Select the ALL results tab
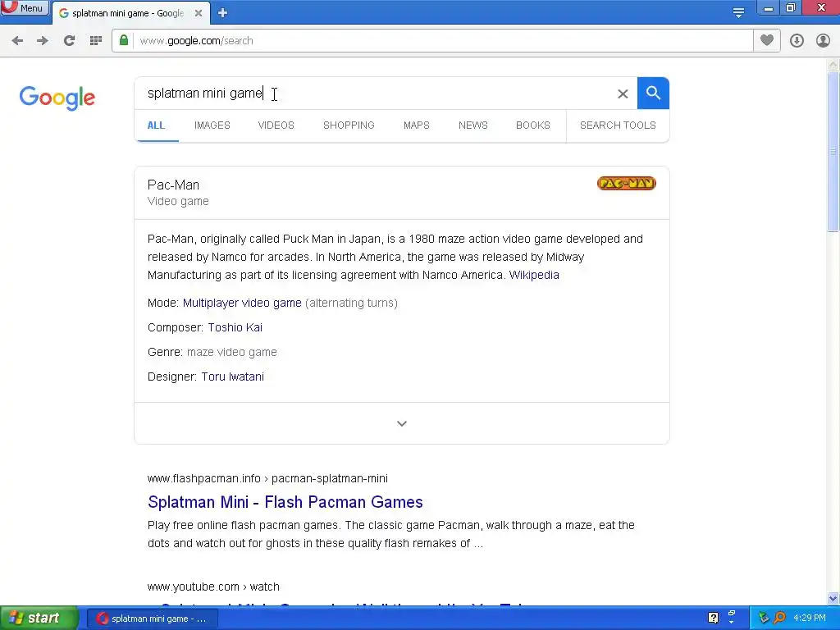Screen dimensions: 840x630 [156, 126]
